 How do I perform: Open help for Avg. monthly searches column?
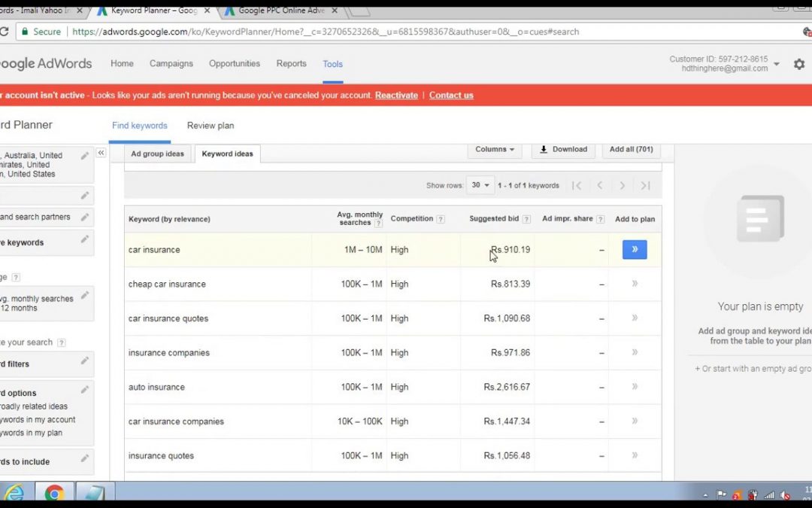[x=378, y=224]
